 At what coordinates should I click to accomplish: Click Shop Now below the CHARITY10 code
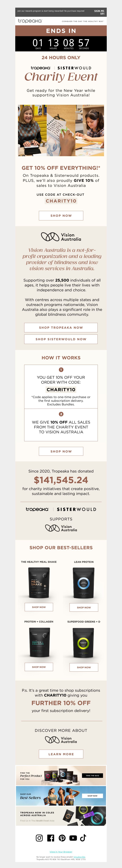point(61,216)
